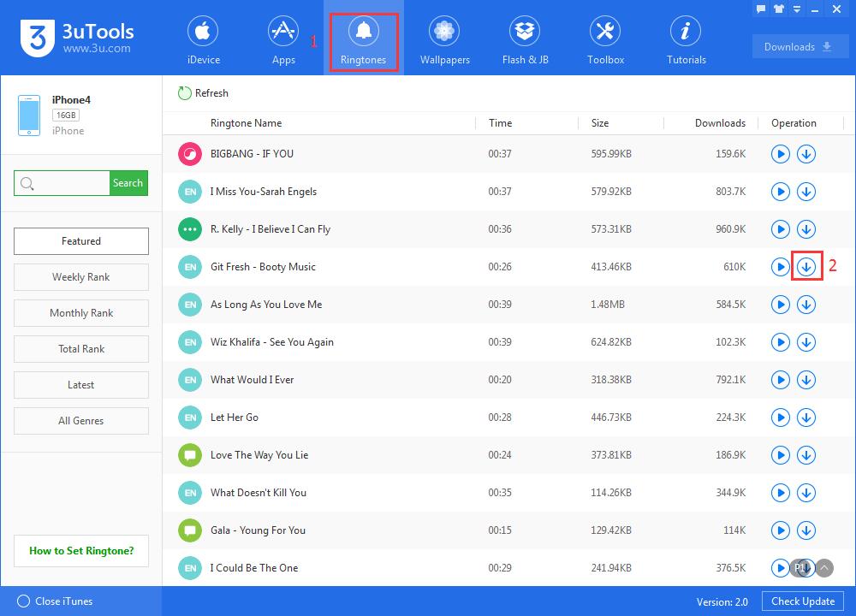Click the Check Update button

(803, 601)
